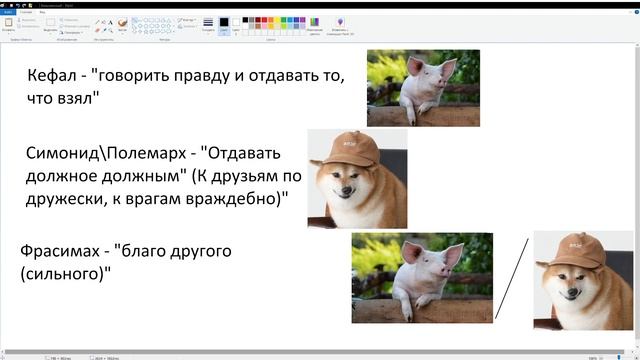Open the Brushes tool button
Screen dimensions: 640x360
pos(122,25)
